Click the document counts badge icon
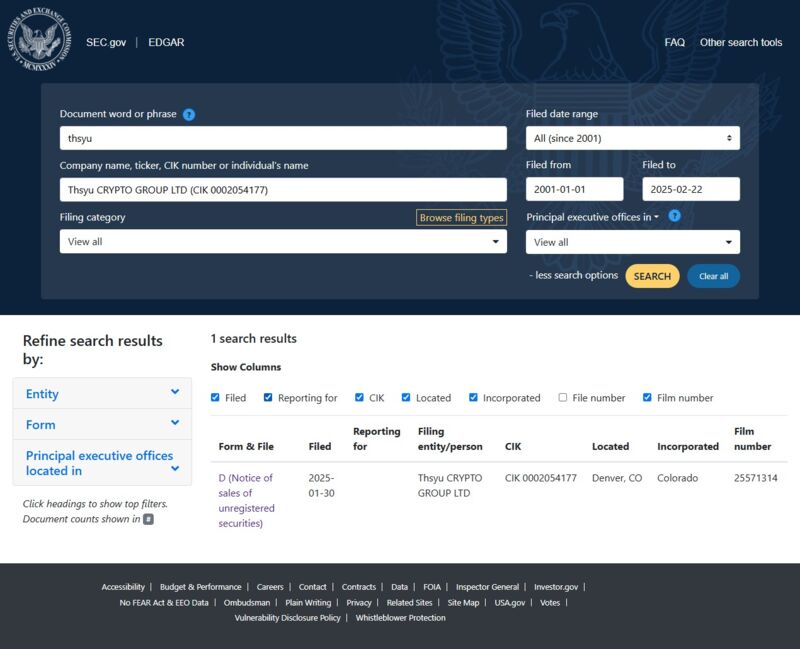 [x=148, y=519]
